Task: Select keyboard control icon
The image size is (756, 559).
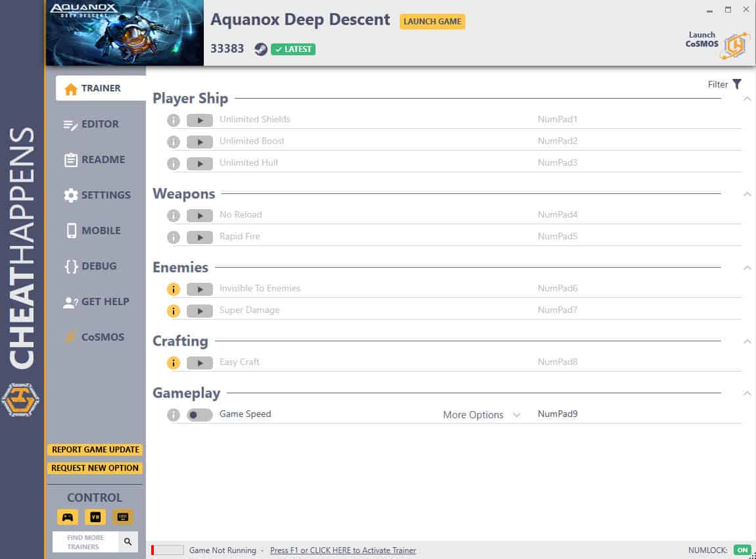Action: 123,517
